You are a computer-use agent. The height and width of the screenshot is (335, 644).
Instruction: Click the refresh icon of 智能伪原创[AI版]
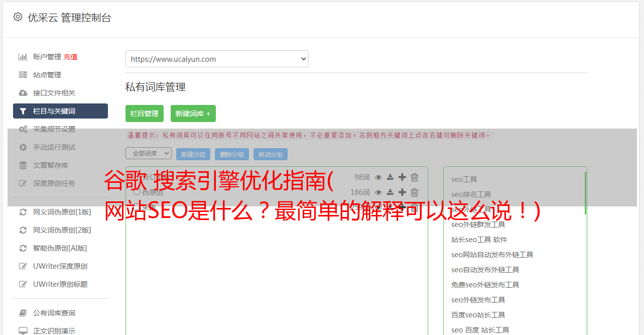[x=23, y=248]
